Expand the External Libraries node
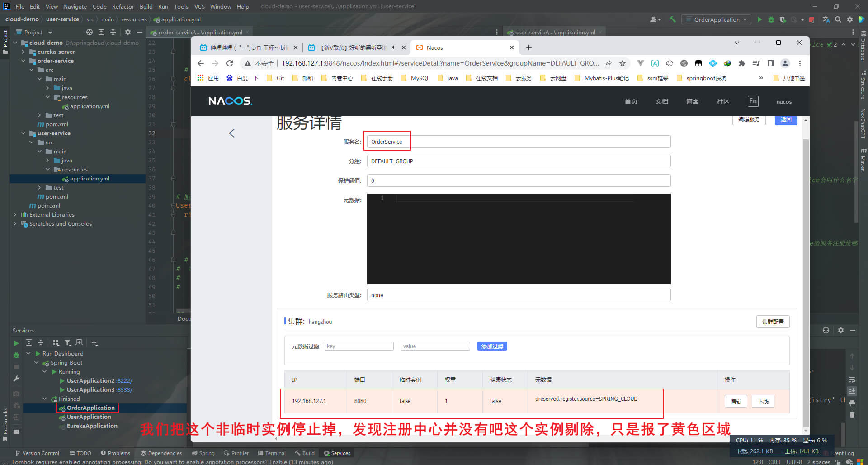Viewport: 868px width, 465px height. 15,215
